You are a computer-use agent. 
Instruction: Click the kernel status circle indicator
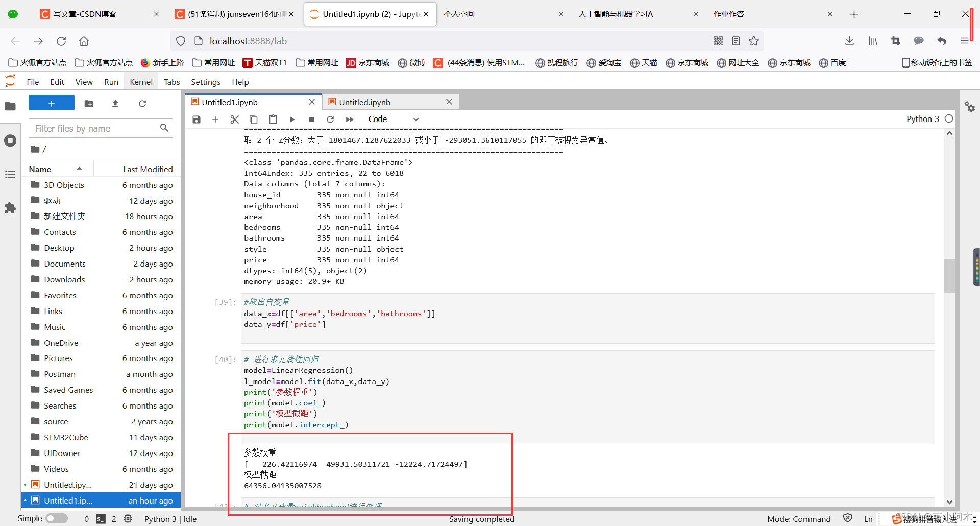pos(949,118)
